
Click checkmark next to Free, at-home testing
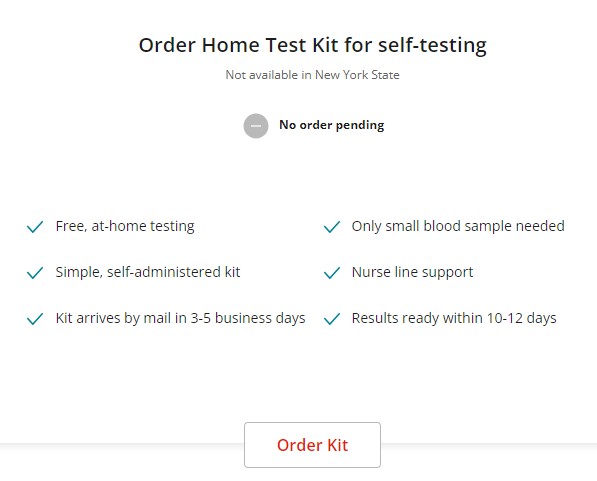(x=35, y=227)
